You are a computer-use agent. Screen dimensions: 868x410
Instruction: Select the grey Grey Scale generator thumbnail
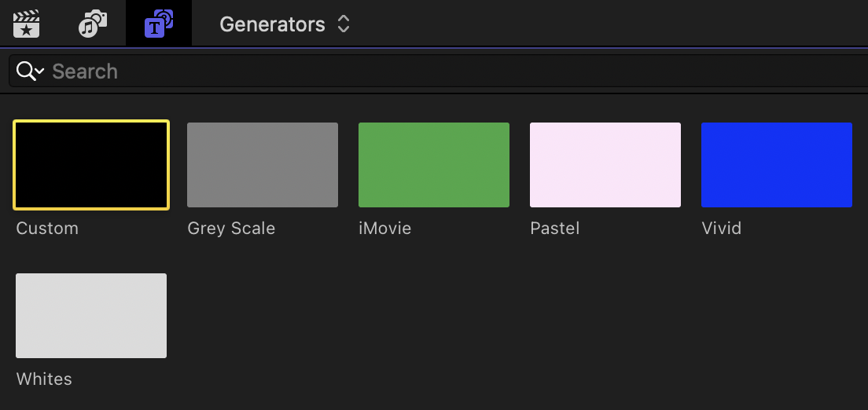pos(263,165)
